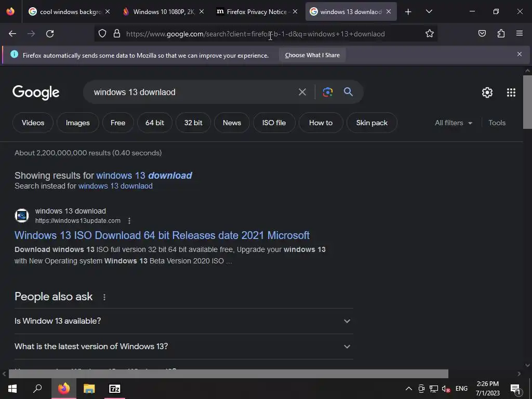
Task: Apply the Free filter chip
Action: point(118,123)
